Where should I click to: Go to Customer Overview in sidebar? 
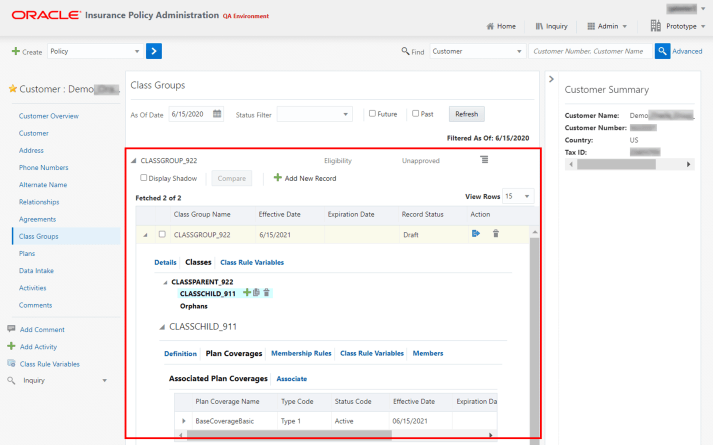click(x=49, y=116)
